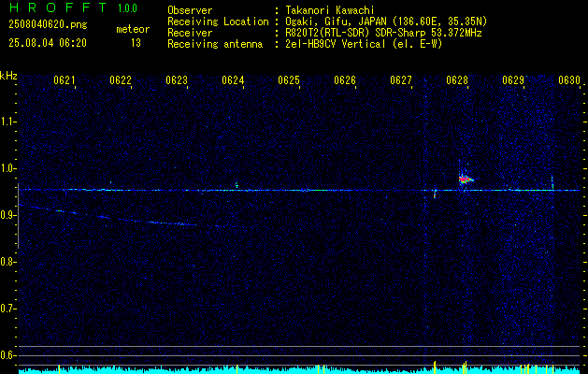
Task: Click the 0626 time axis marker
Action: (345, 80)
